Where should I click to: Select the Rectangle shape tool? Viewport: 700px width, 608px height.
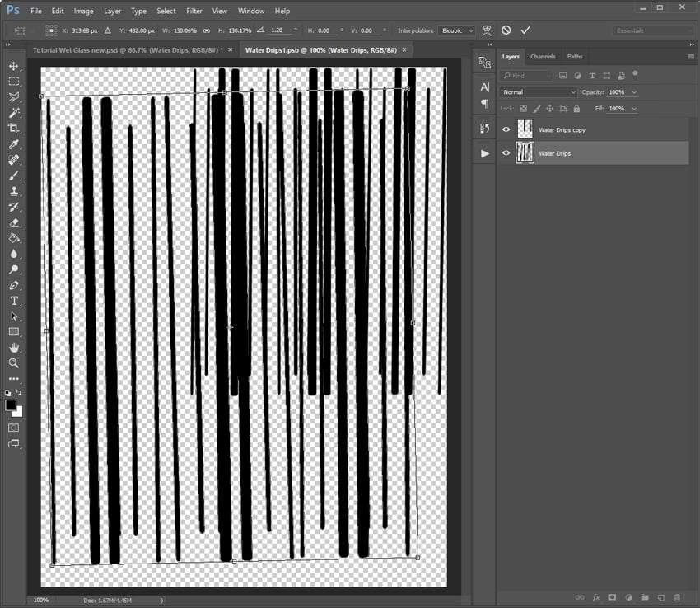(x=14, y=332)
